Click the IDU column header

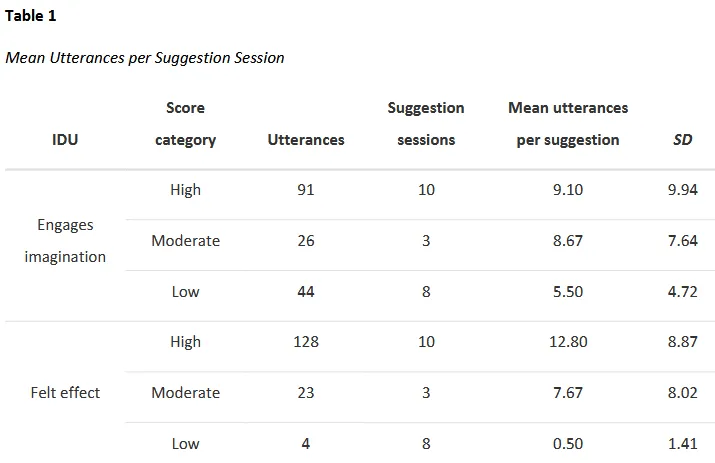tap(65, 140)
